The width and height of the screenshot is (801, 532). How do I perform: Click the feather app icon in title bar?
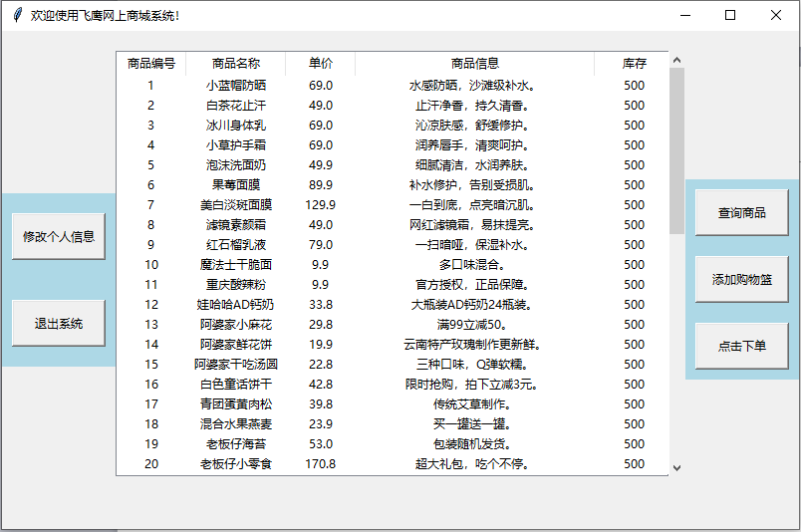17,15
